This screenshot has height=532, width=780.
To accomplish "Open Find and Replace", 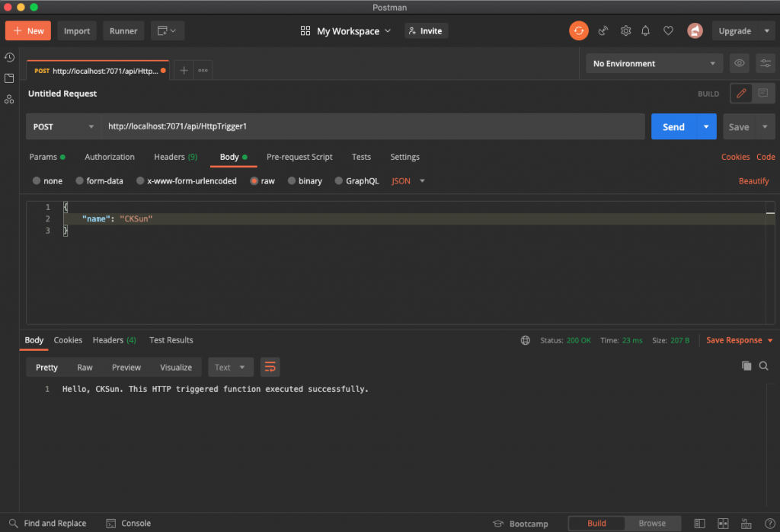I will [x=48, y=523].
